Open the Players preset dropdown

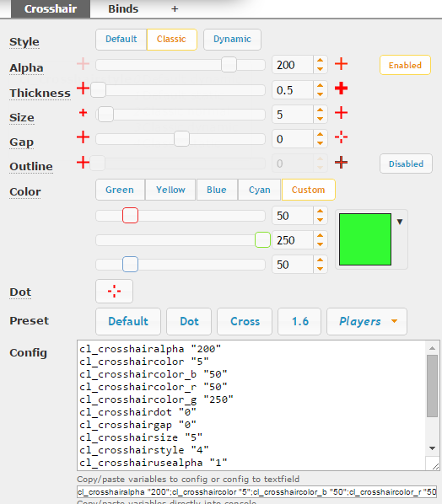point(367,321)
